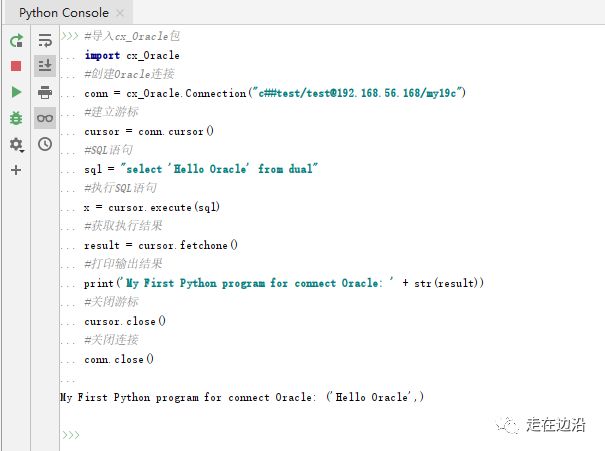Click the conn.close() statement
The height and width of the screenshot is (451, 605).
119,359
